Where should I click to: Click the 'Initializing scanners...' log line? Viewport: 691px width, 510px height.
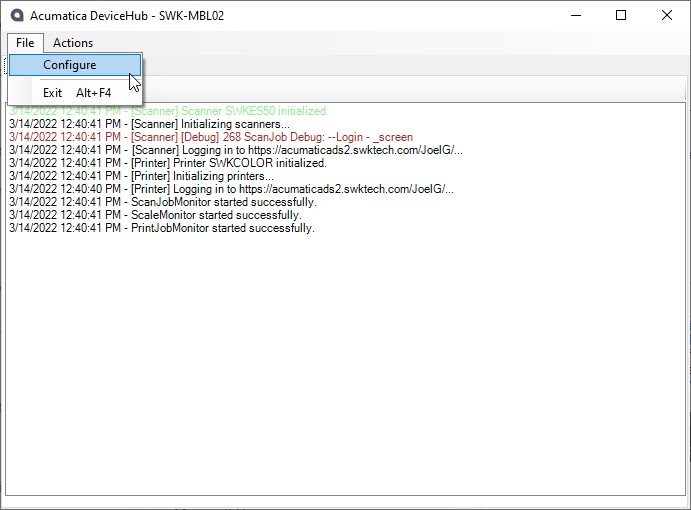click(x=149, y=124)
